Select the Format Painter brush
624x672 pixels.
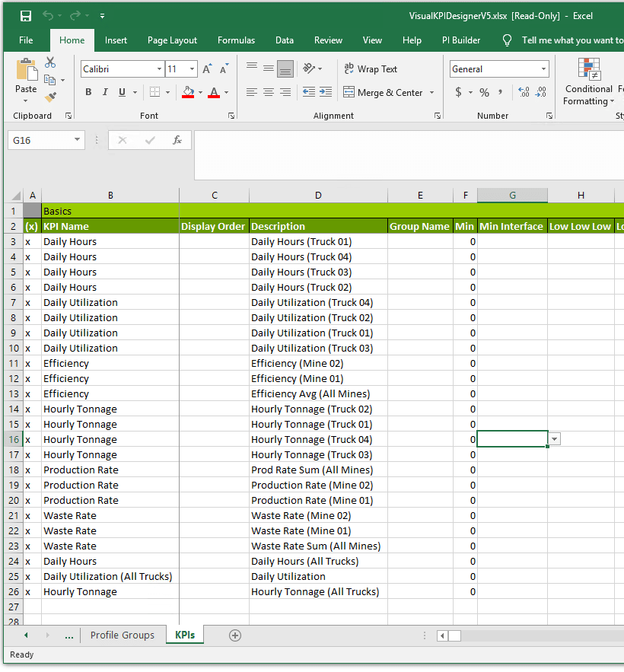50,97
